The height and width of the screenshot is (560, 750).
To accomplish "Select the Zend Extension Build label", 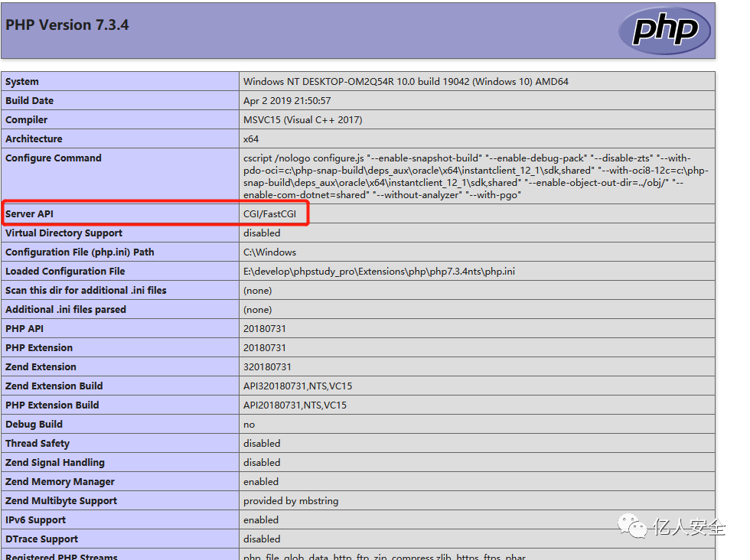I will pyautogui.click(x=54, y=386).
